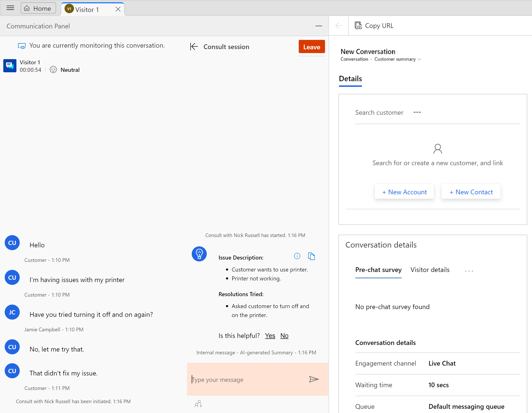Click the send message arrow icon
Image resolution: width=532 pixels, height=413 pixels.
pos(314,379)
